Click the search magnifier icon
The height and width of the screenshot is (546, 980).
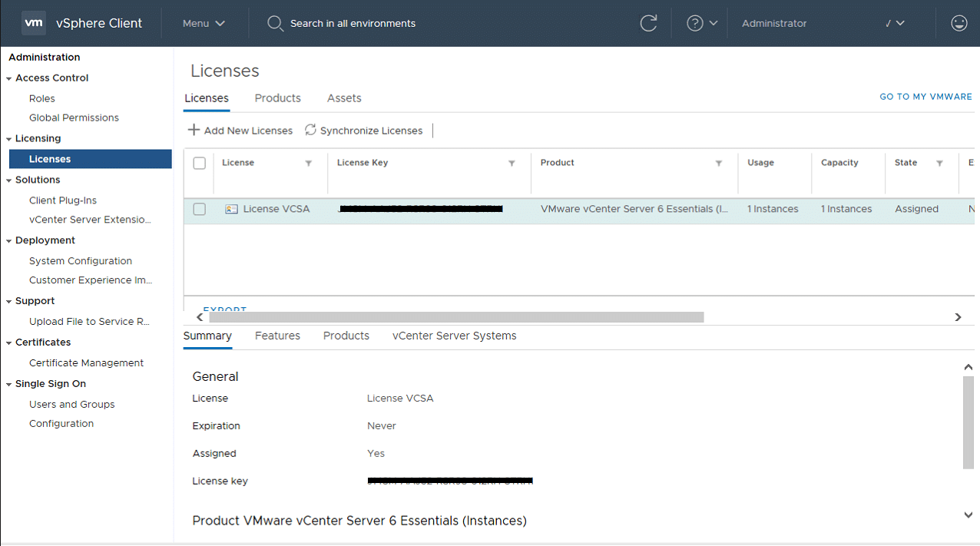275,24
